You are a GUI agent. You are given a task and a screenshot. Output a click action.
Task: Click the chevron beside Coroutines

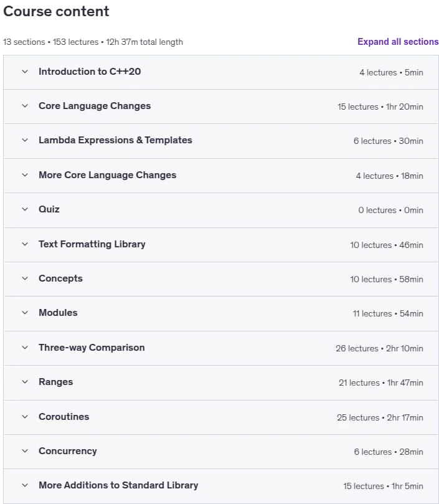pyautogui.click(x=25, y=417)
